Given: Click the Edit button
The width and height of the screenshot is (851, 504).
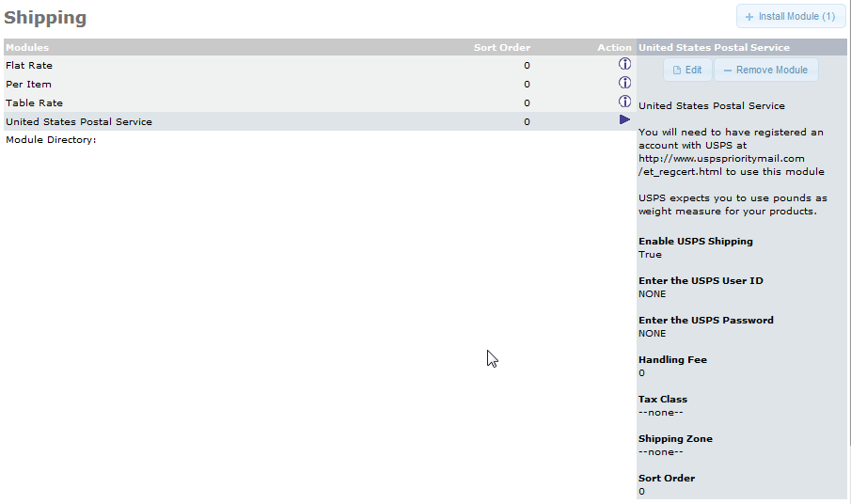Looking at the screenshot, I should coord(687,70).
